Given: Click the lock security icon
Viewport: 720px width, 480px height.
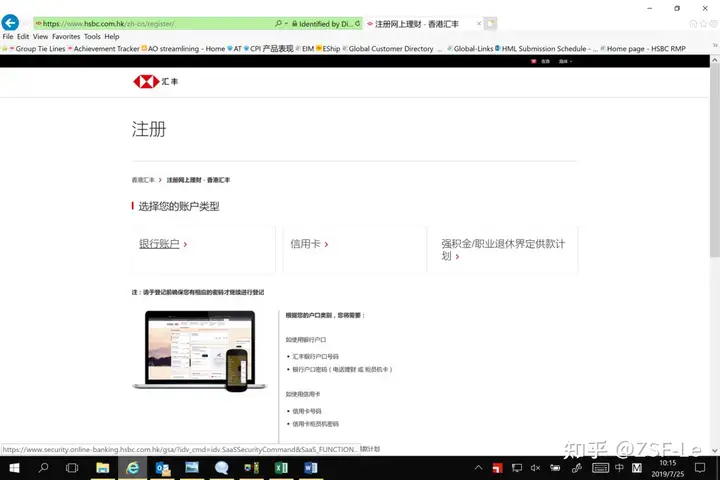Looking at the screenshot, I should 294,23.
